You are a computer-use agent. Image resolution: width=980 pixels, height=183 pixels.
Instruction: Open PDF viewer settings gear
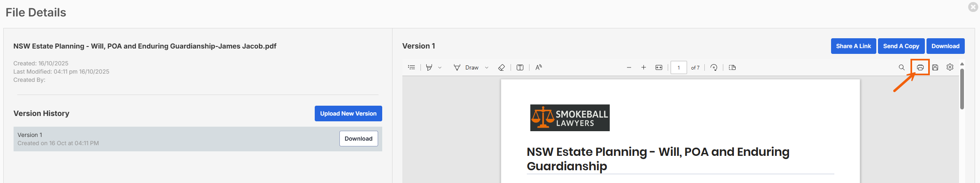[950, 67]
